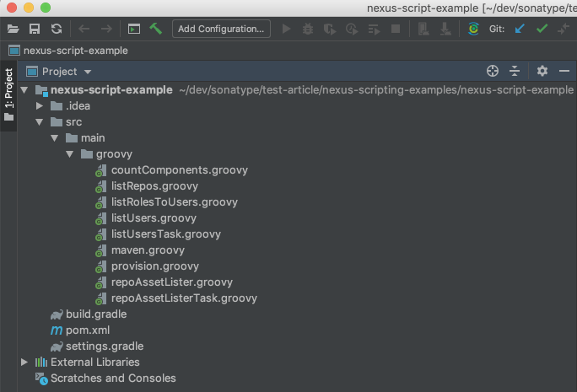Click the Add Configuration button
Image resolution: width=577 pixels, height=392 pixels.
pos(221,29)
